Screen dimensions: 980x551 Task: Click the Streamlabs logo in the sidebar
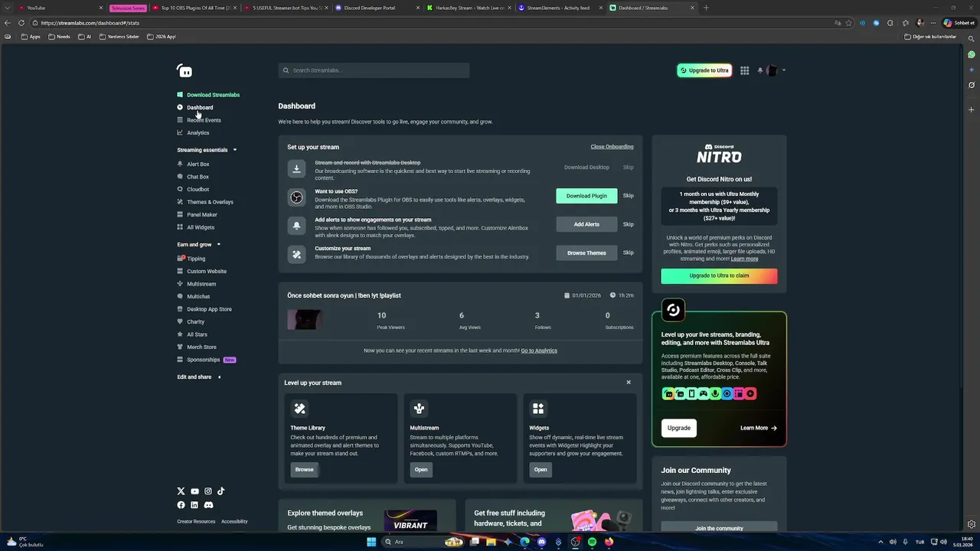(x=185, y=70)
